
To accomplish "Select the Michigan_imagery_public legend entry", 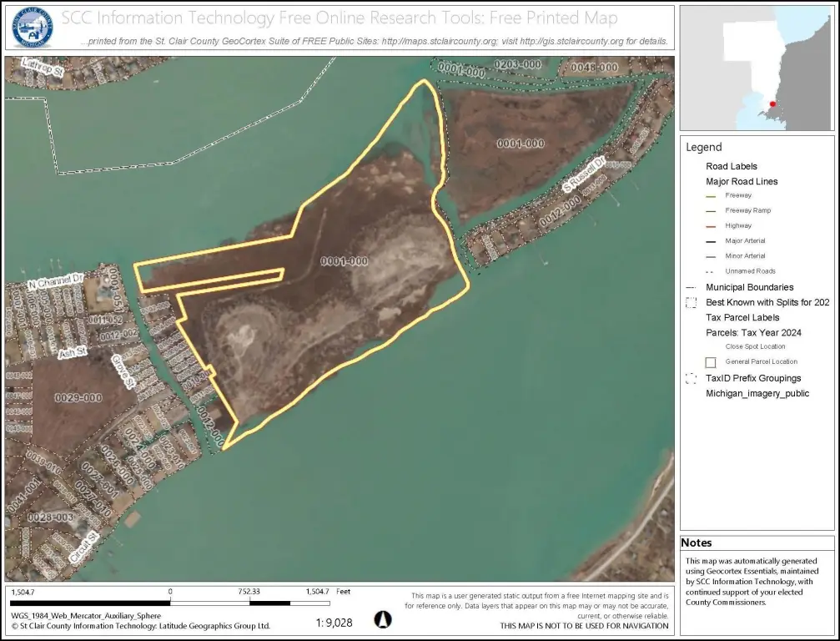I will [757, 393].
